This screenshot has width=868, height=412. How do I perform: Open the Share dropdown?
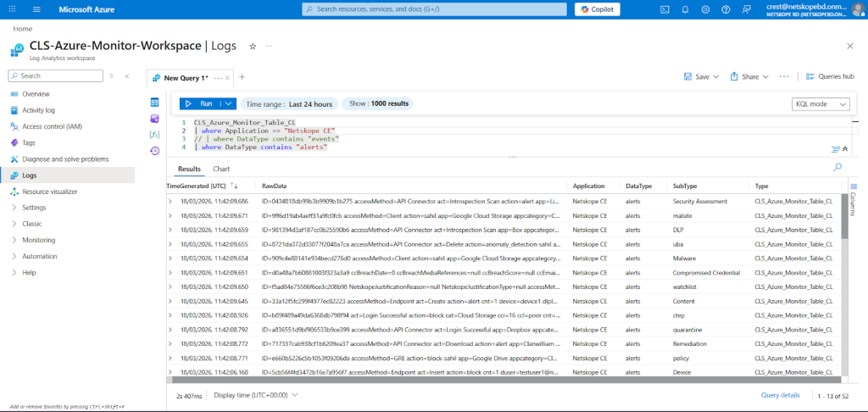[x=749, y=76]
